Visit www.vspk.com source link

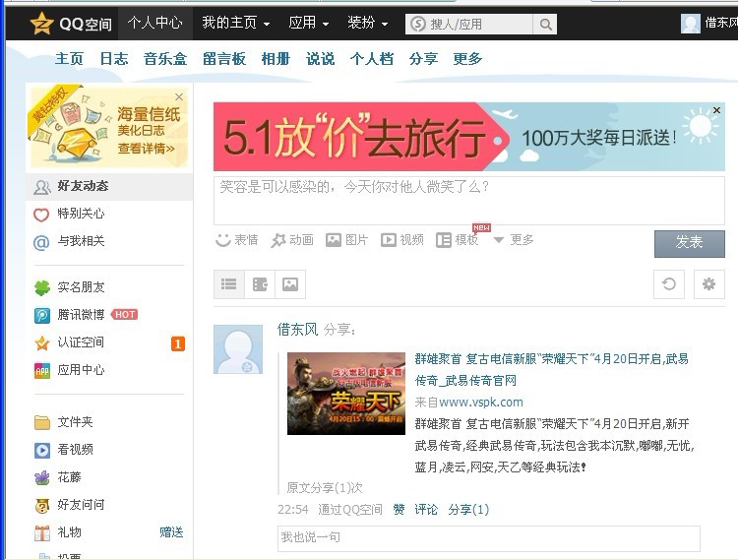[480, 403]
